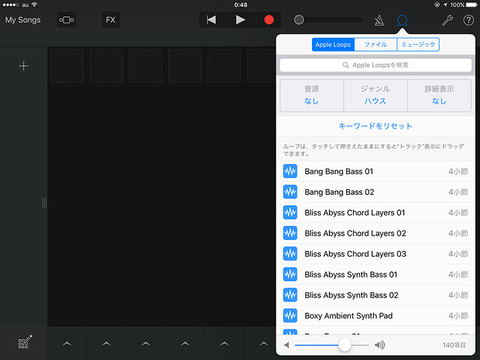Open help question mark icon
The width and height of the screenshot is (480, 360).
(468, 20)
